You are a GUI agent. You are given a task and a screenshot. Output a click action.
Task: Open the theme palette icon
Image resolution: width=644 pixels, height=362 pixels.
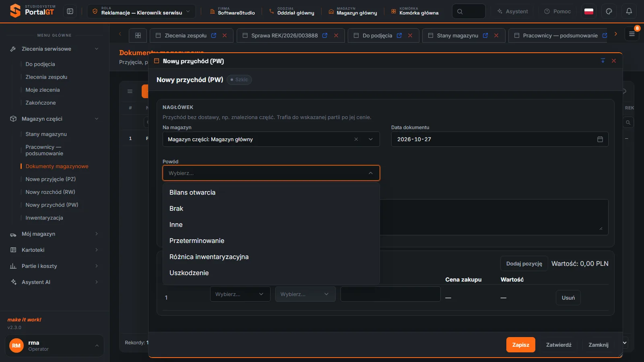coord(609,11)
